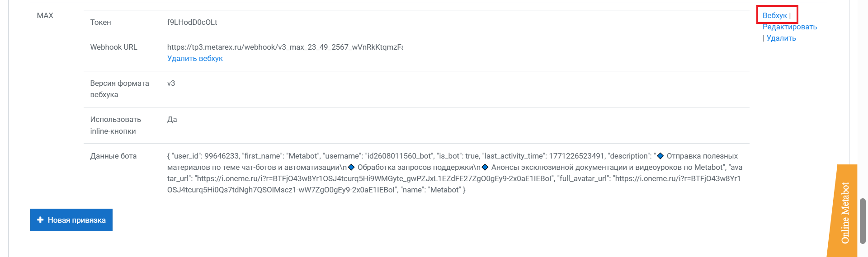
Task: Click the plus icon on Новая привязка
Action: (x=40, y=220)
